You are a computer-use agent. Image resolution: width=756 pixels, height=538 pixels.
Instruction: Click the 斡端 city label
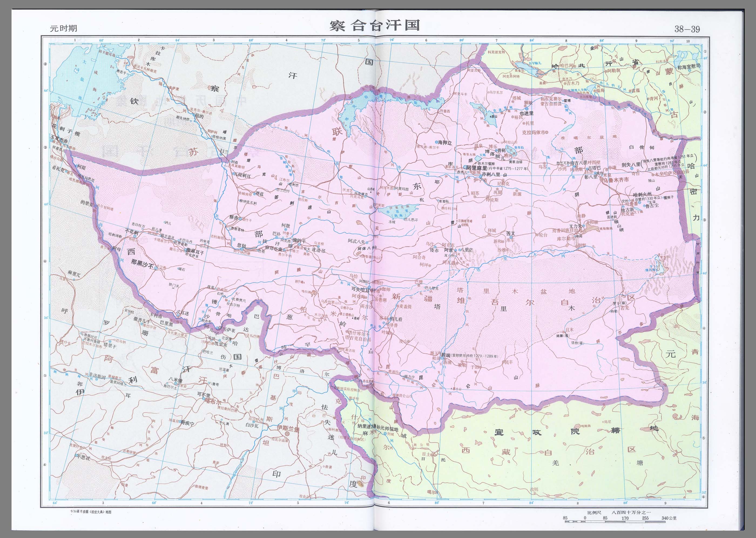446,355
